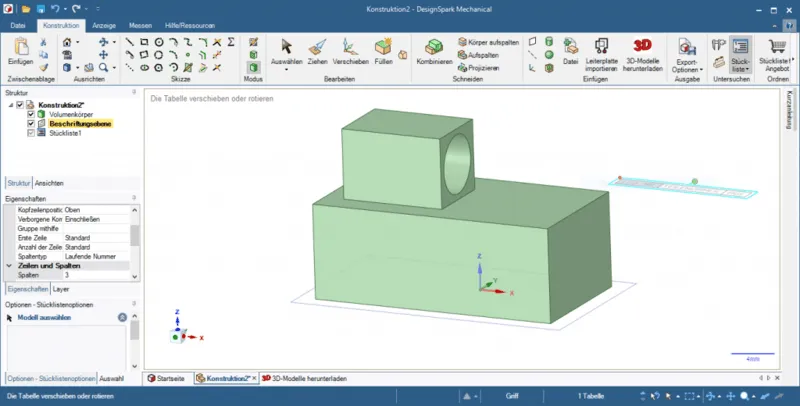Image resolution: width=800 pixels, height=406 pixels.
Task: Open the Datei ribbon tab
Action: pos(18,26)
